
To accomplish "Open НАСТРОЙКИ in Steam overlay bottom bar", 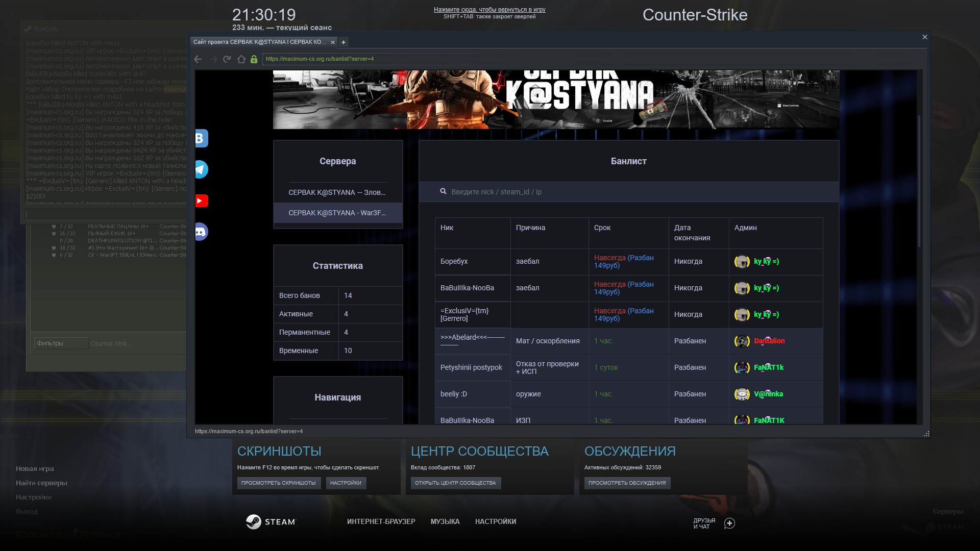I will tap(495, 521).
